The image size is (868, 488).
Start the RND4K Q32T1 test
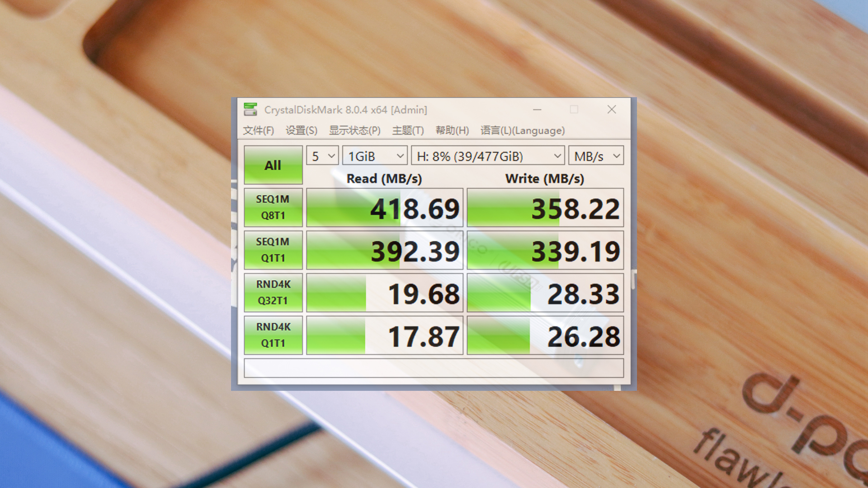tap(273, 292)
